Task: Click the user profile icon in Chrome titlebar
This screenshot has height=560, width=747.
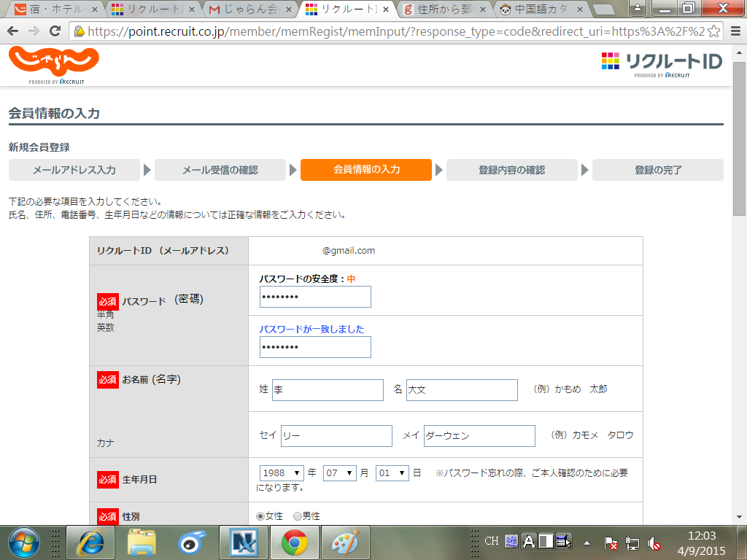Action: point(638,8)
